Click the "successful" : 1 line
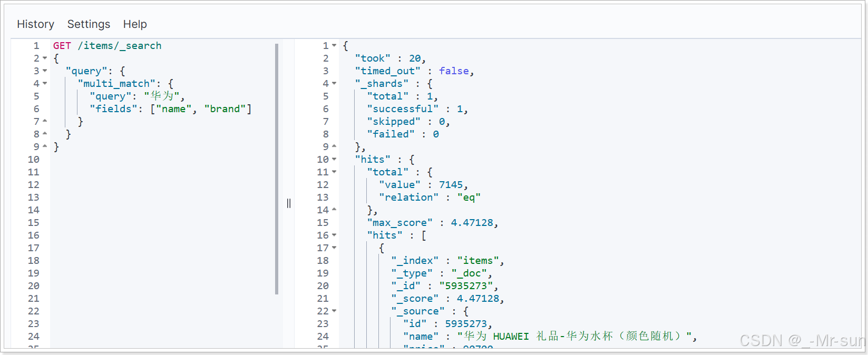 [x=417, y=109]
